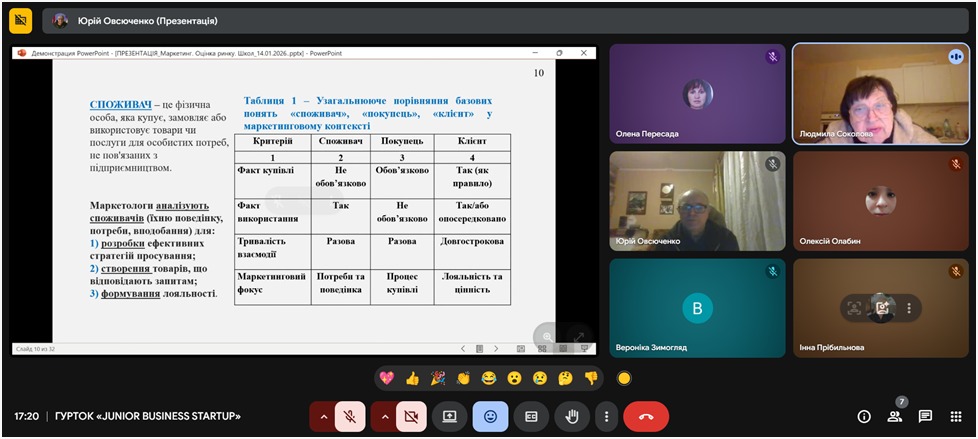Pick the yellow reaction skin tone circle
This screenshot has height=439, width=978.
[x=625, y=378]
